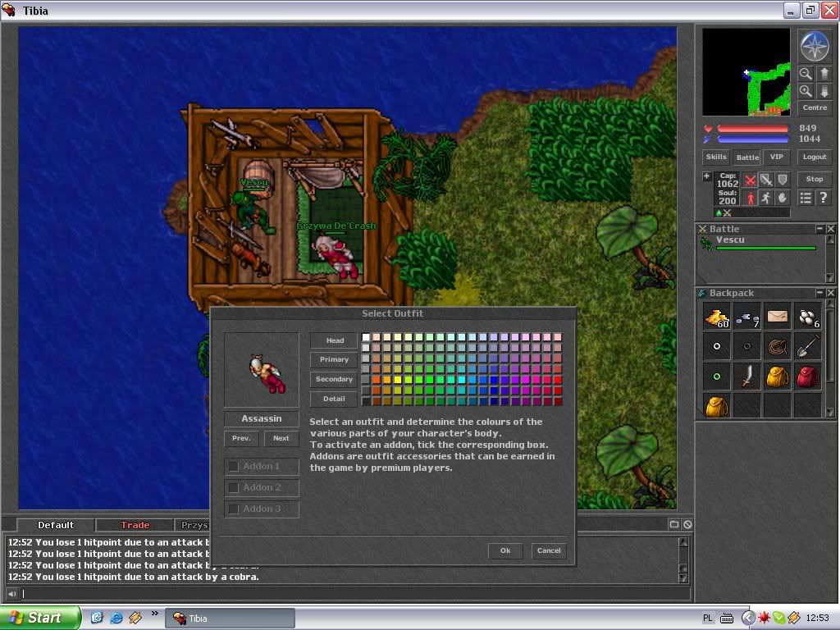Viewport: 840px width, 630px height.
Task: Select the Head colour part
Action: [335, 340]
